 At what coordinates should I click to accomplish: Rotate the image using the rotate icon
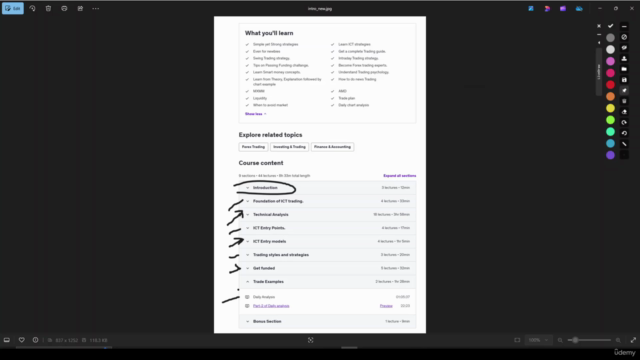point(32,8)
